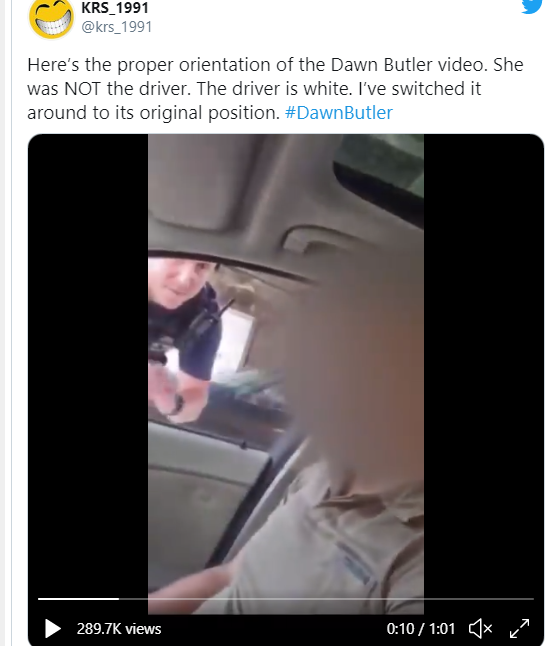Click the 0:10 / 1:01 time display
This screenshot has width=549, height=646.
click(421, 629)
